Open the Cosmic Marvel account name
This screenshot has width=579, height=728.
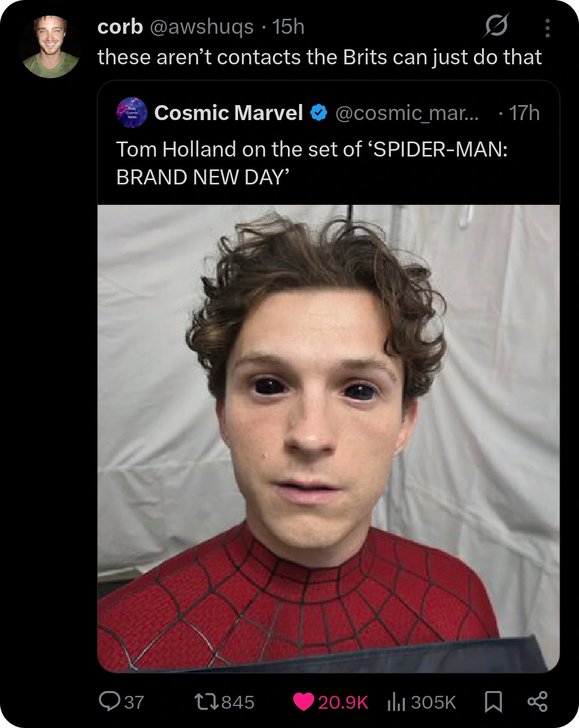(229, 113)
